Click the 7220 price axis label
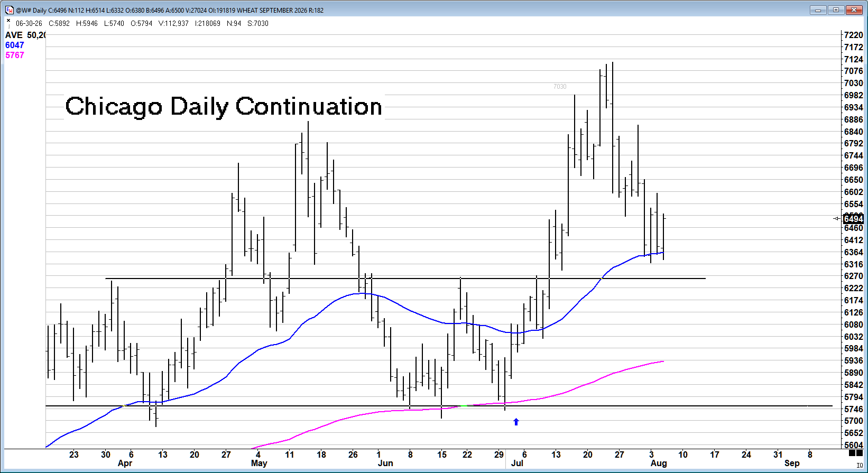This screenshot has height=473, width=868. (853, 35)
